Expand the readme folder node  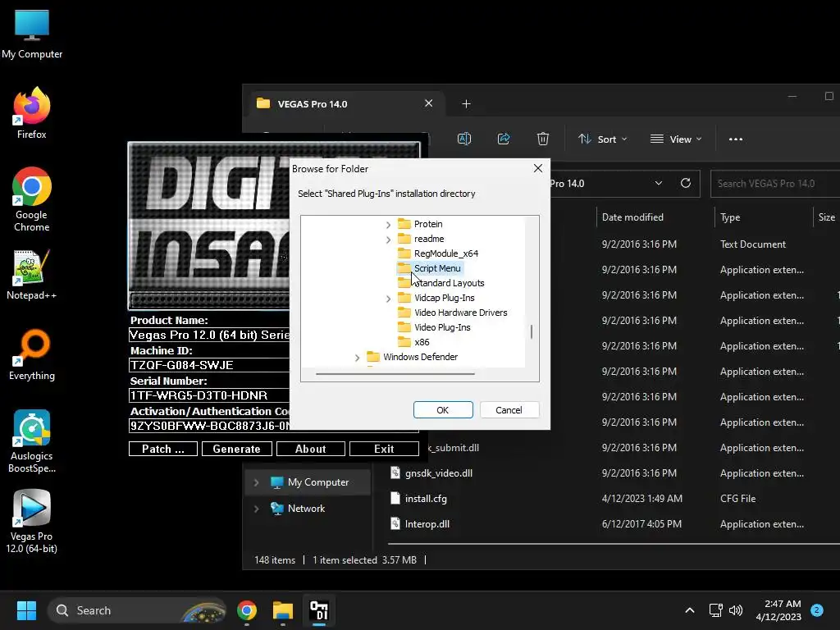388,240
